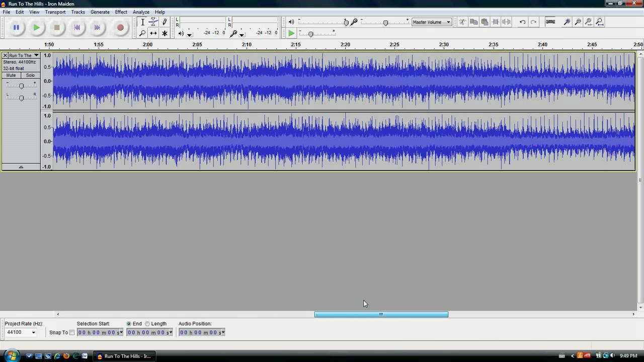Screen dimensions: 644x362
Task: Click the Sync-Lock tracks icon
Action: click(x=550, y=22)
